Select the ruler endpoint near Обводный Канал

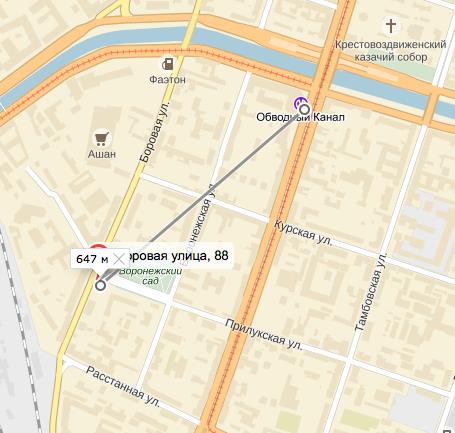click(x=305, y=109)
